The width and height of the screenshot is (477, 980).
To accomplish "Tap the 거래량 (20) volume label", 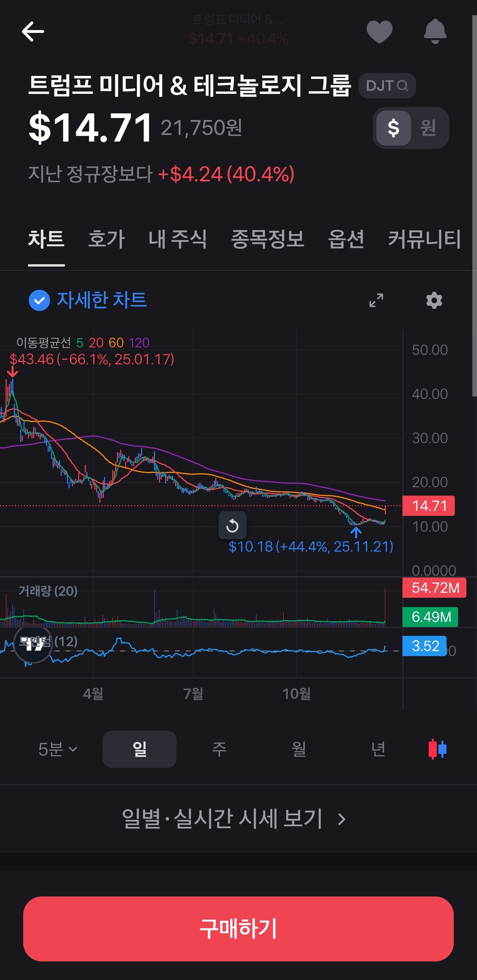I will point(48,591).
